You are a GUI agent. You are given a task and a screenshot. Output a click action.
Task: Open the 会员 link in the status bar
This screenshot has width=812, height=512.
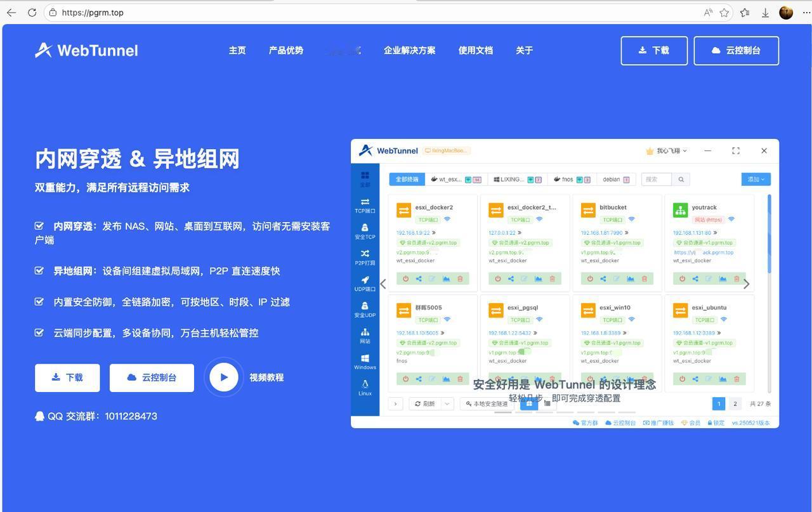click(691, 423)
